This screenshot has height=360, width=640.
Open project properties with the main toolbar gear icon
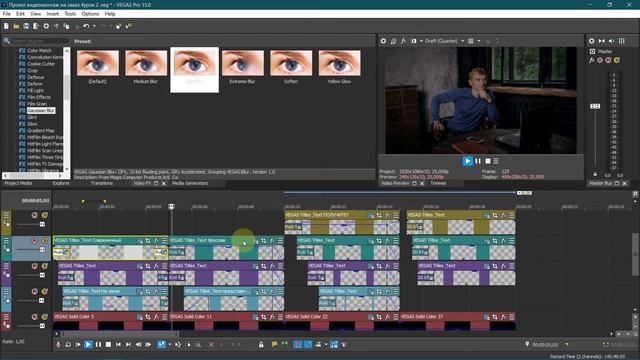[x=46, y=26]
